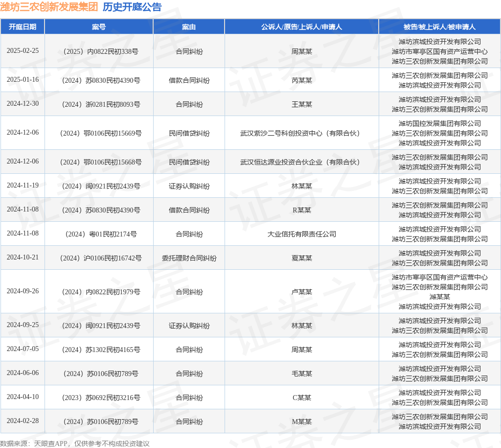The height and width of the screenshot is (448, 501).
Task: Select case number （2024）鄂0106民初15669号
Action: pyautogui.click(x=99, y=133)
